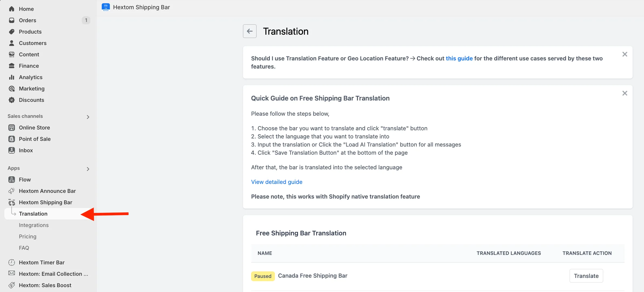Image resolution: width=644 pixels, height=292 pixels.
Task: Click the Orders count badge
Action: (x=86, y=20)
